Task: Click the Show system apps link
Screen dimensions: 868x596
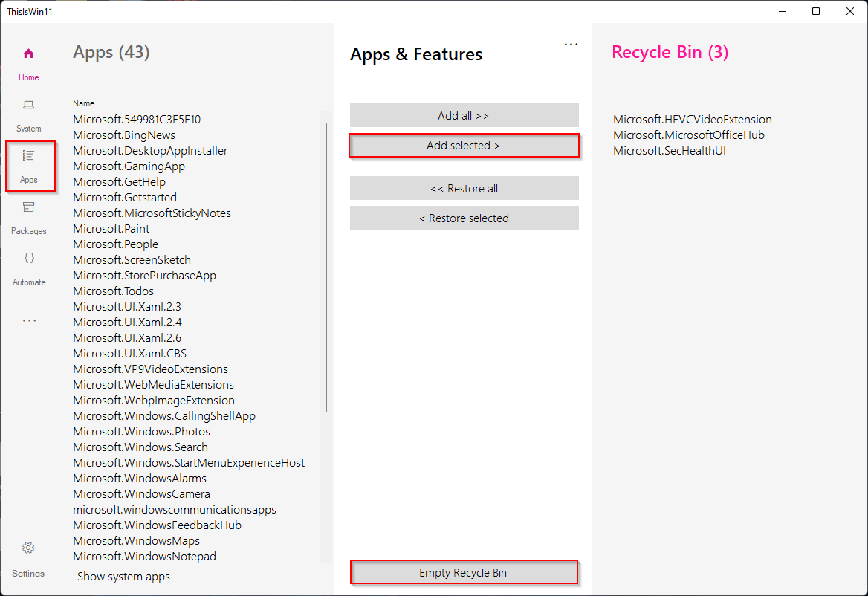Action: click(x=123, y=577)
